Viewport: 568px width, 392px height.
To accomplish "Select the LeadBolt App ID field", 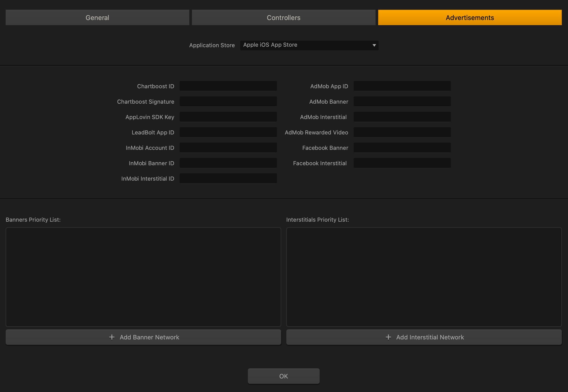I will pyautogui.click(x=228, y=132).
